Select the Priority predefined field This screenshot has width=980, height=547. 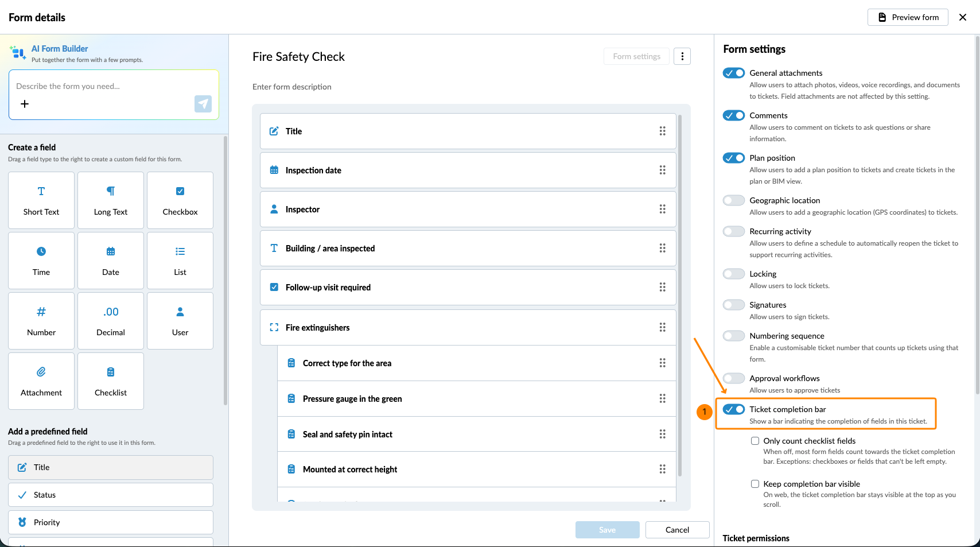pyautogui.click(x=111, y=522)
